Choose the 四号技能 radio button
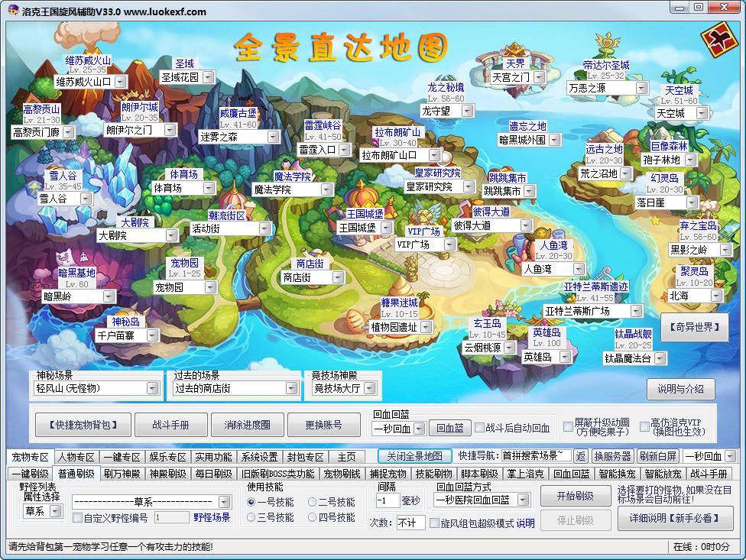 coord(312,517)
